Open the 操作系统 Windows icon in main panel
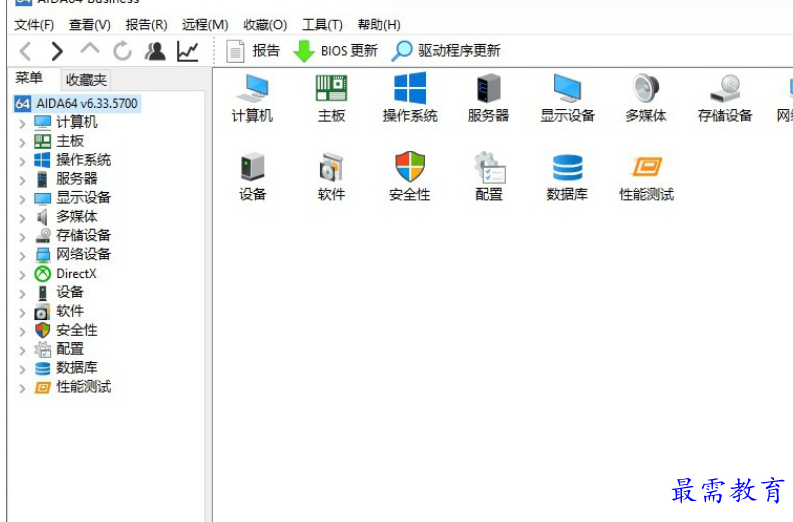The image size is (793, 522). [x=410, y=98]
